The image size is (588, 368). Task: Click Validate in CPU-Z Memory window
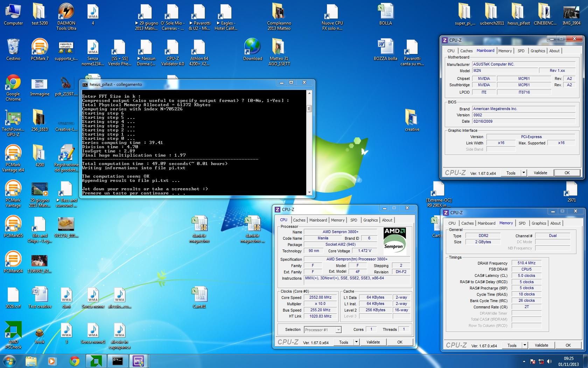[541, 345]
